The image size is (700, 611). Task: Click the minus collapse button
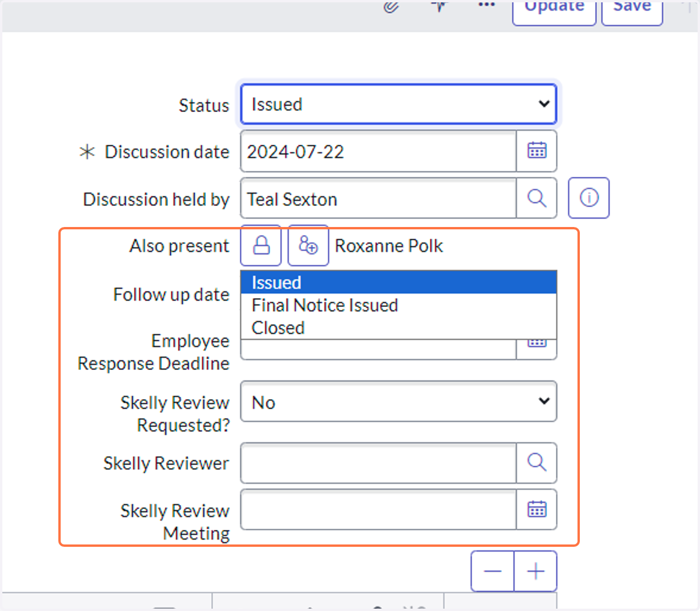pyautogui.click(x=492, y=571)
